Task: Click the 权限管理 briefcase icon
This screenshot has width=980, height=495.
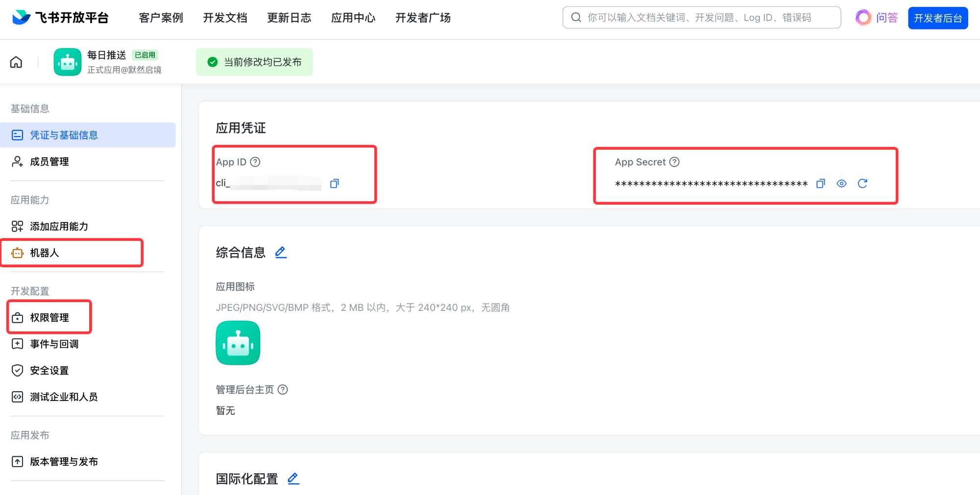Action: pyautogui.click(x=17, y=318)
